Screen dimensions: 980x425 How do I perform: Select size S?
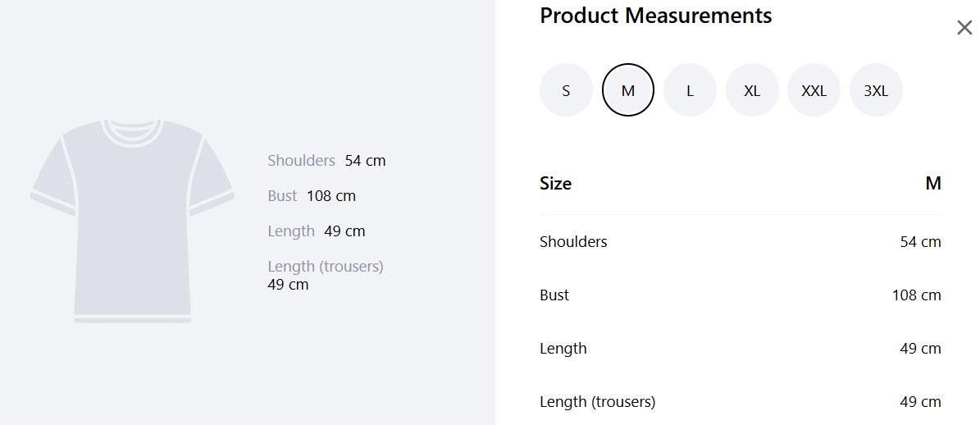pyautogui.click(x=566, y=90)
